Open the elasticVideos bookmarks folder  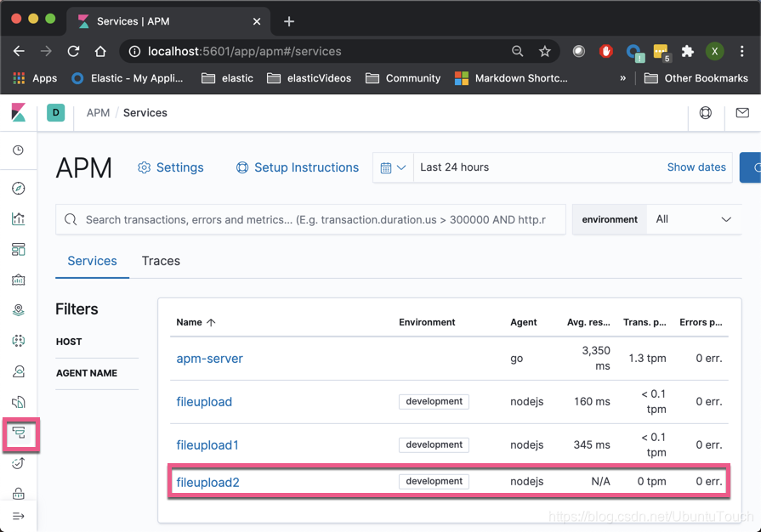pos(310,78)
